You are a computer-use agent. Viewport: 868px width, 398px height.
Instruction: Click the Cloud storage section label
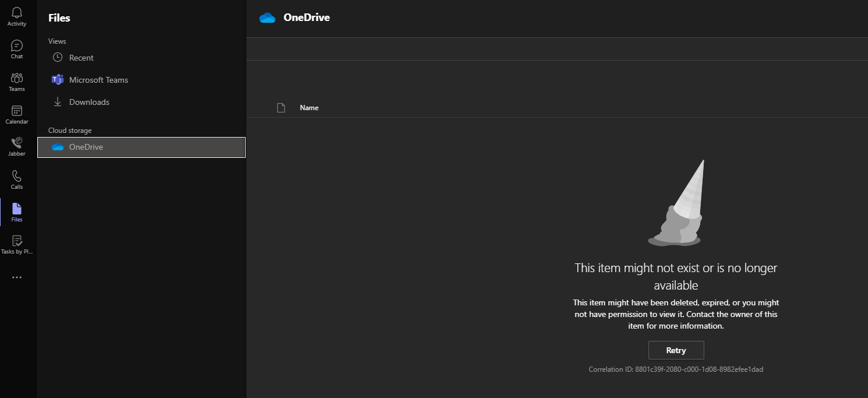[70, 131]
